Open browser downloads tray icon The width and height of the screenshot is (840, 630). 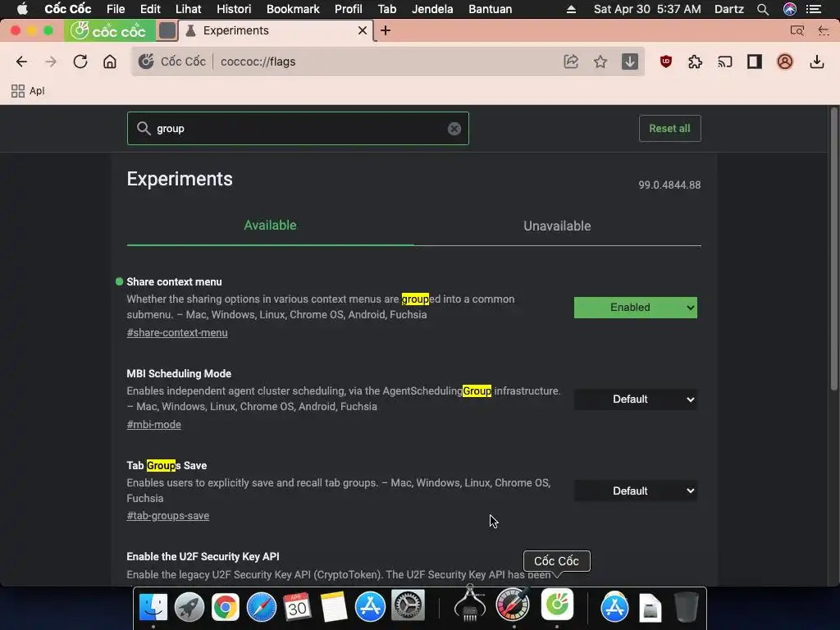(x=816, y=62)
